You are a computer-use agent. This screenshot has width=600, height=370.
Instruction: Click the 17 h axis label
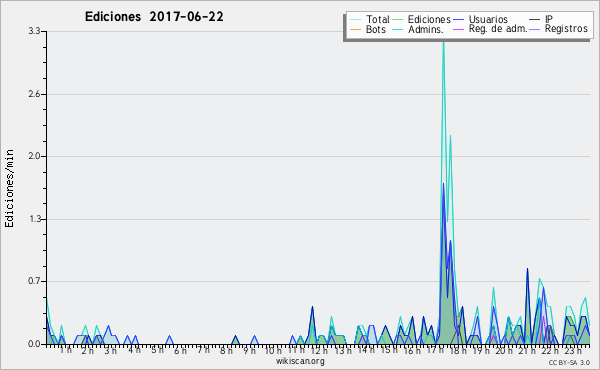435,350
